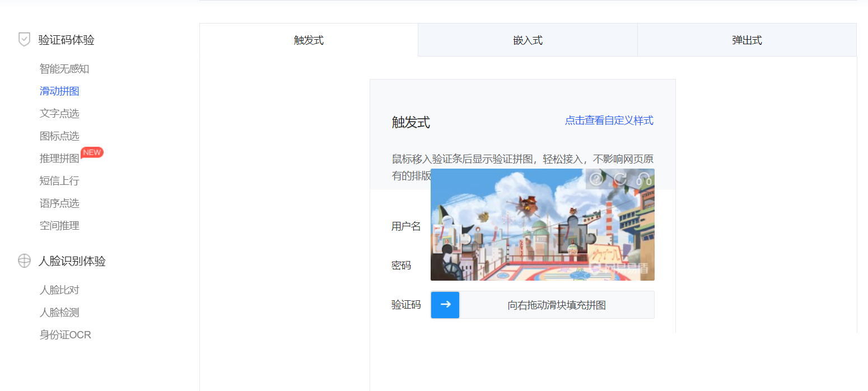Click the question mark help icon on captcha
The width and height of the screenshot is (868, 391).
click(596, 179)
